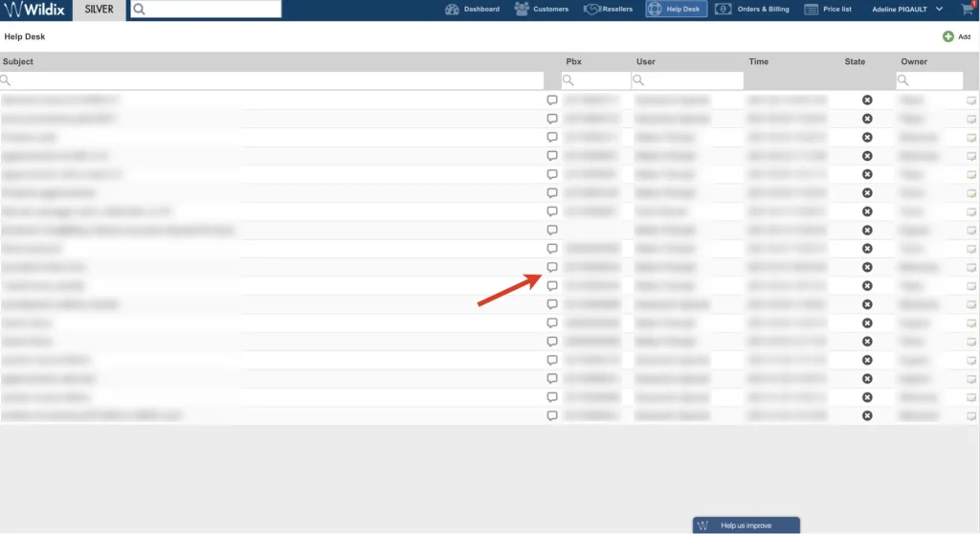
Task: Click the green Add plus icon
Action: click(x=947, y=36)
